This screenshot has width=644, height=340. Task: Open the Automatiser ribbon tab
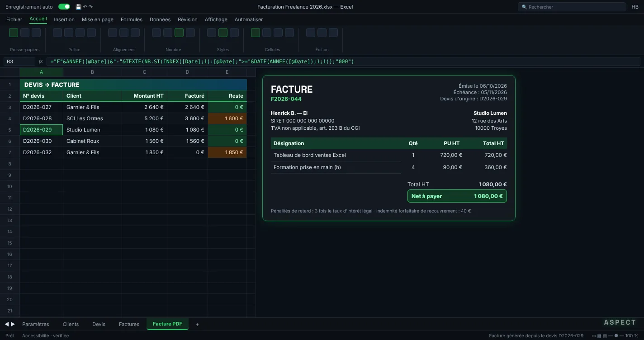click(249, 19)
